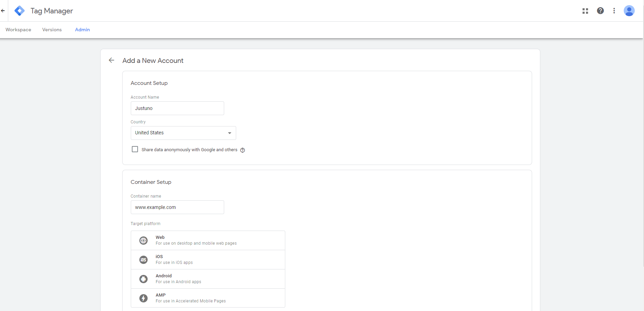The width and height of the screenshot is (644, 311).
Task: Click the user account avatar
Action: 629,11
